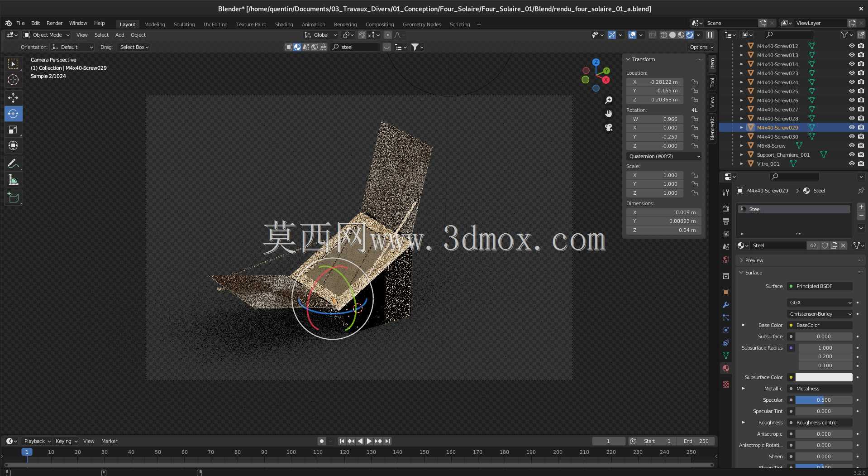Viewport: 868px width, 476px height.
Task: Pause the viewport render preview
Action: click(x=710, y=35)
